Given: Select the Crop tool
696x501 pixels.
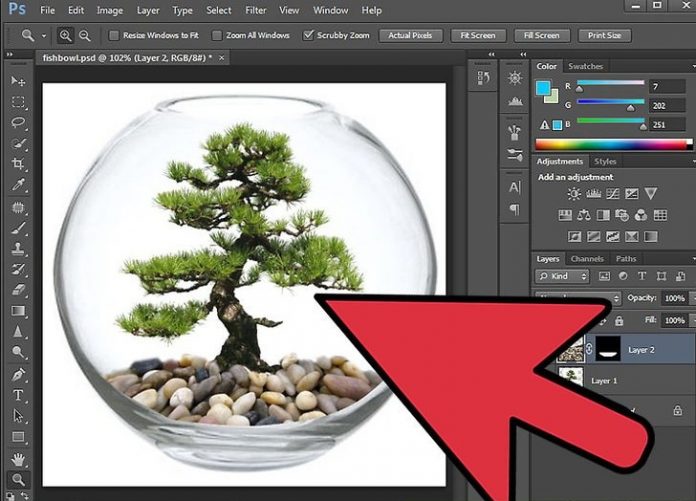Looking at the screenshot, I should (18, 164).
